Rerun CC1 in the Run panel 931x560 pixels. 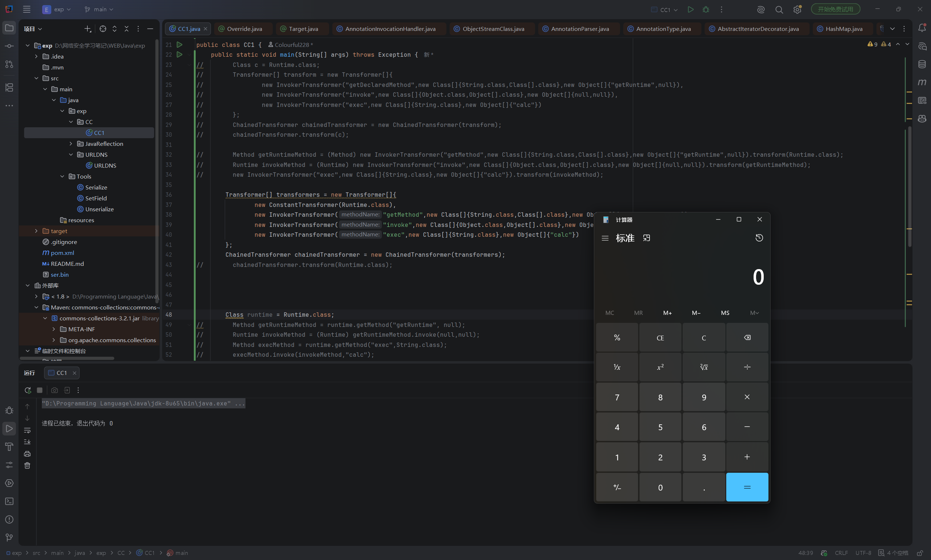coord(28,390)
